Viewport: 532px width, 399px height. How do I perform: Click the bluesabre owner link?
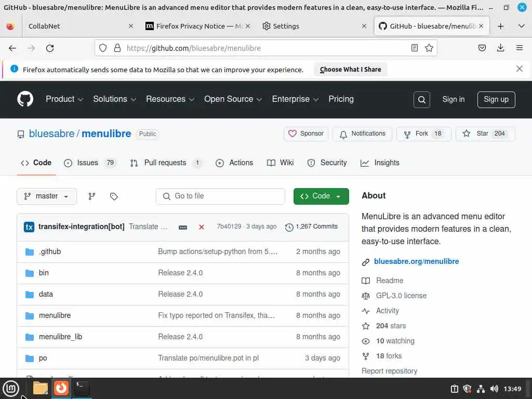51,134
